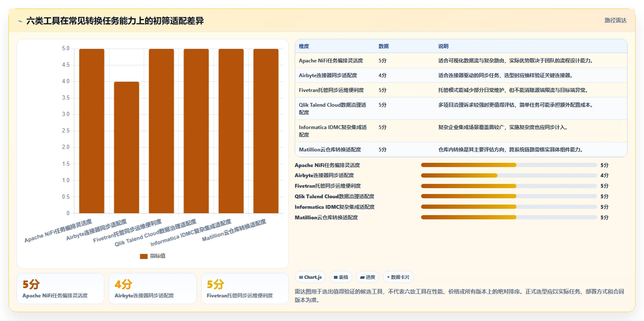The height and width of the screenshot is (321, 644).
Task: Click the Matillion description 仓库内转换 text
Action: coord(511,149)
